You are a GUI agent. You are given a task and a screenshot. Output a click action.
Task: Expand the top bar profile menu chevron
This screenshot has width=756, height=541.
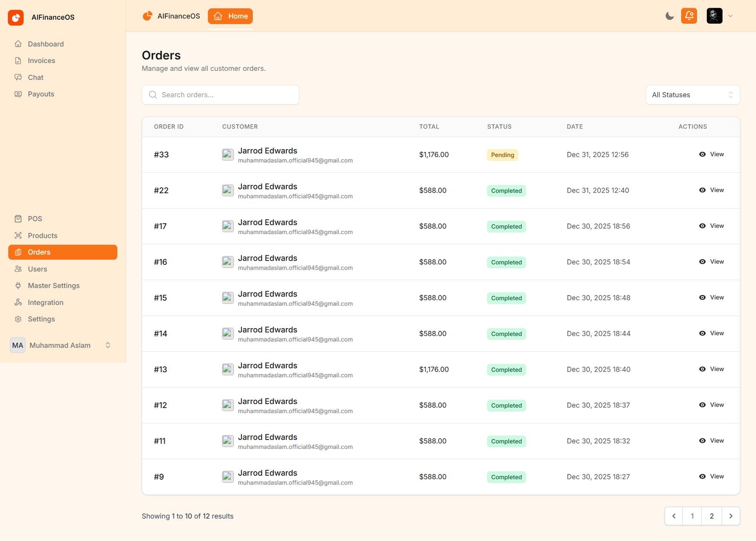[730, 16]
